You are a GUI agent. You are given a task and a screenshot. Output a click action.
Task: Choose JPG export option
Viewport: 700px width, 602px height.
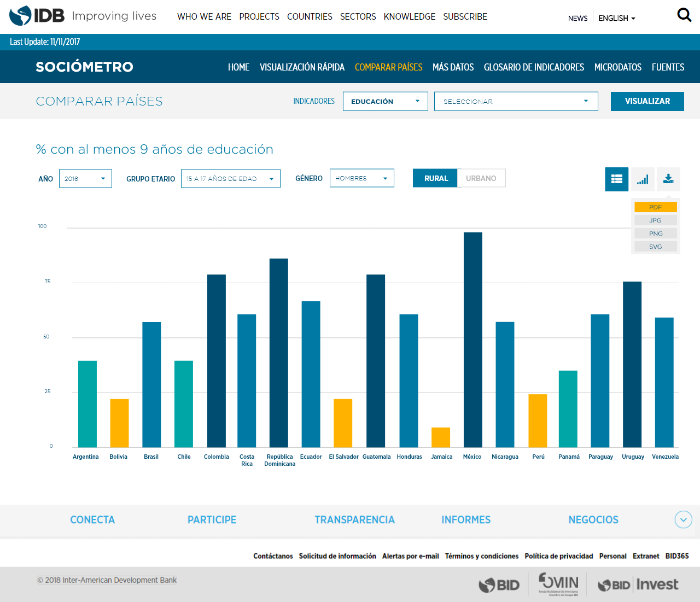[656, 220]
